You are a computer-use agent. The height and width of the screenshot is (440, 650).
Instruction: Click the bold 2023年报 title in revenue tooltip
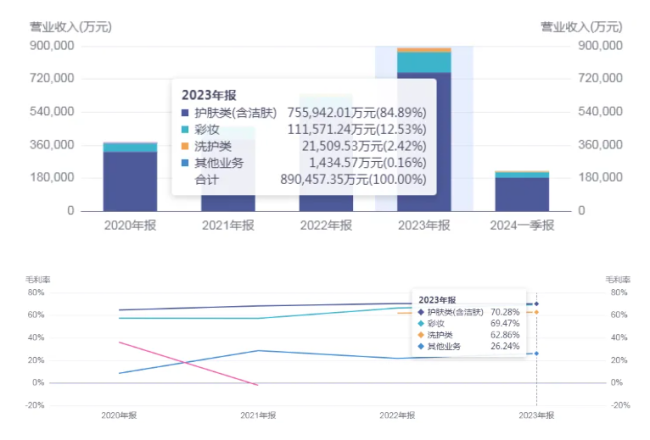pyautogui.click(x=209, y=95)
